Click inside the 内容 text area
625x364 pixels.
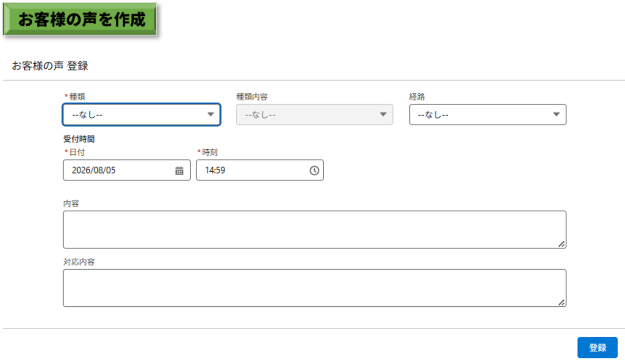pyautogui.click(x=315, y=230)
